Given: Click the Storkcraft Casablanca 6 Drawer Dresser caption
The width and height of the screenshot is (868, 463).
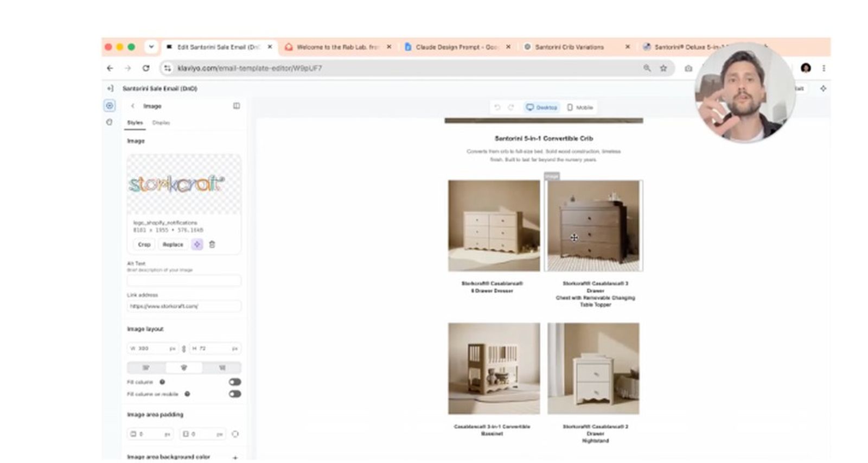Looking at the screenshot, I should pyautogui.click(x=492, y=287).
